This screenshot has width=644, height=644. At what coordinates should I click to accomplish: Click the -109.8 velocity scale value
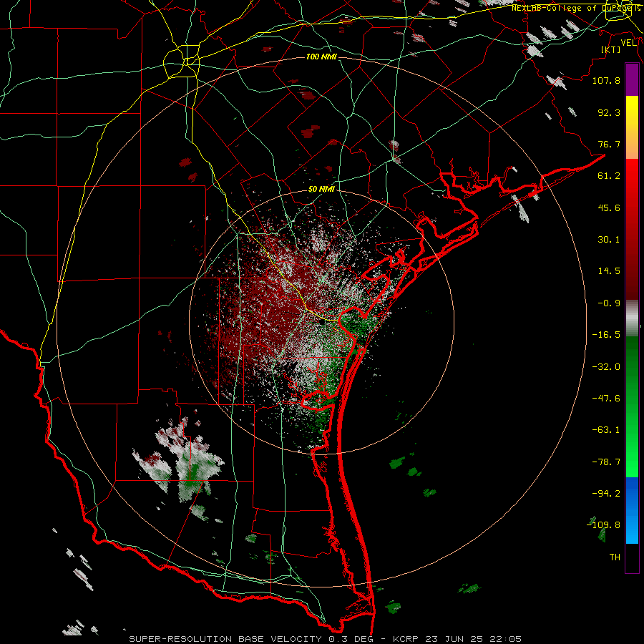(x=603, y=525)
